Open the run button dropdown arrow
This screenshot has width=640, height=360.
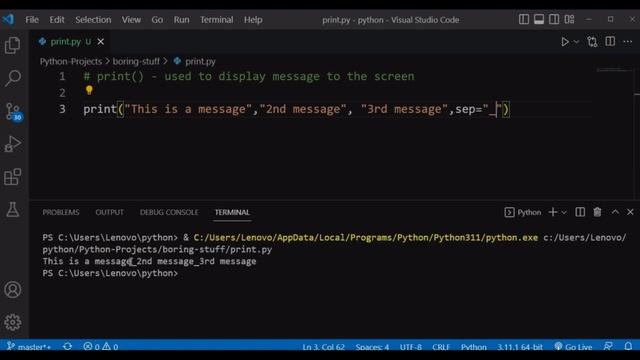pyautogui.click(x=576, y=42)
